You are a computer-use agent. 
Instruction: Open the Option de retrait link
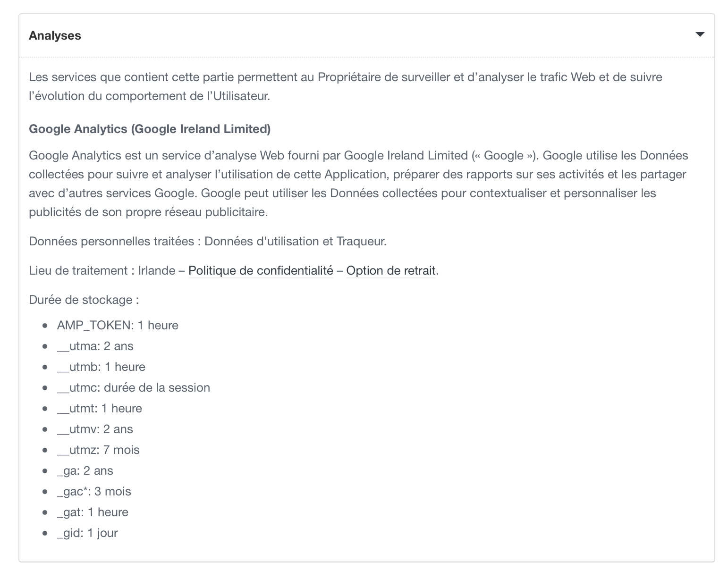point(391,271)
